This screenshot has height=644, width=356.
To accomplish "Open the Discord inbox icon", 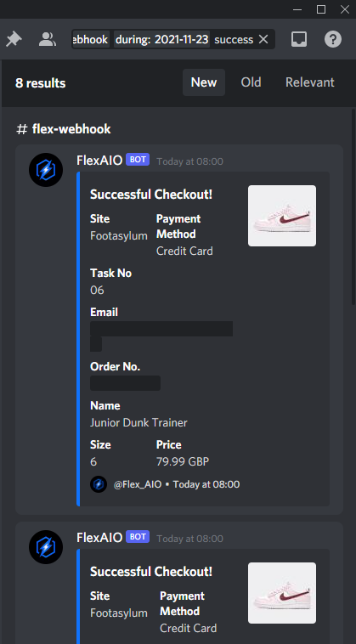I will coord(299,39).
